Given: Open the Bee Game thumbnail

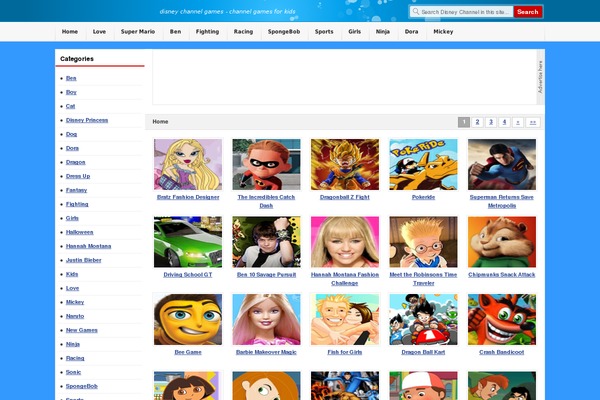Looking at the screenshot, I should pos(188,320).
